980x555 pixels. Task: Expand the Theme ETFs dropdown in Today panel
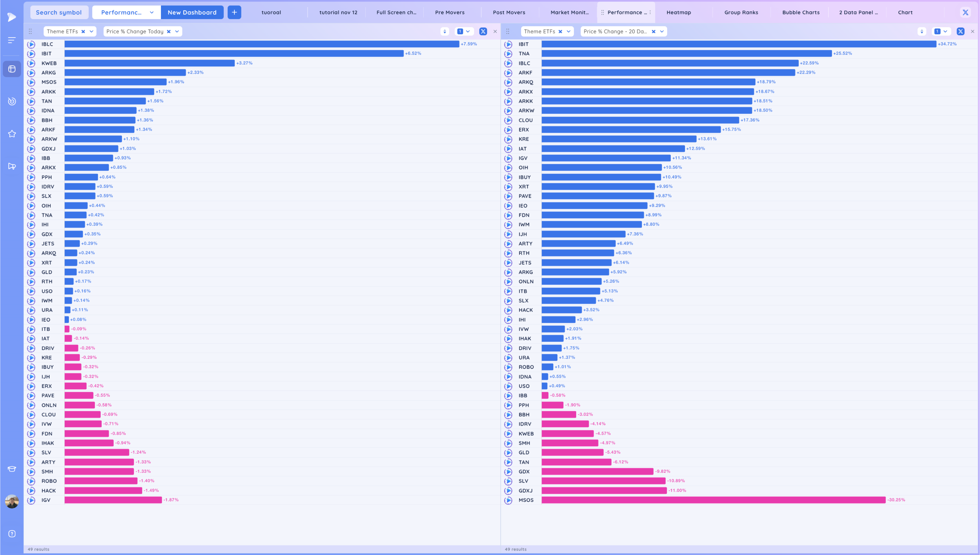(91, 32)
